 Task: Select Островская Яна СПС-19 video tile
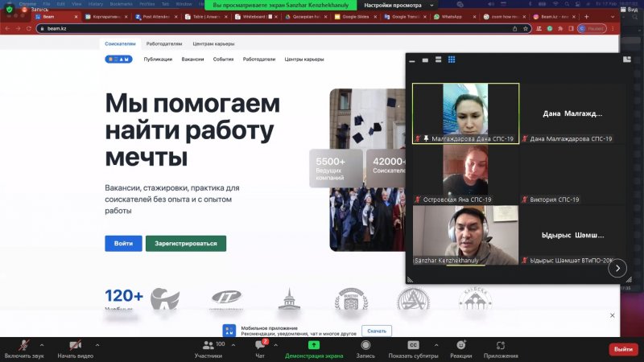[x=466, y=175]
